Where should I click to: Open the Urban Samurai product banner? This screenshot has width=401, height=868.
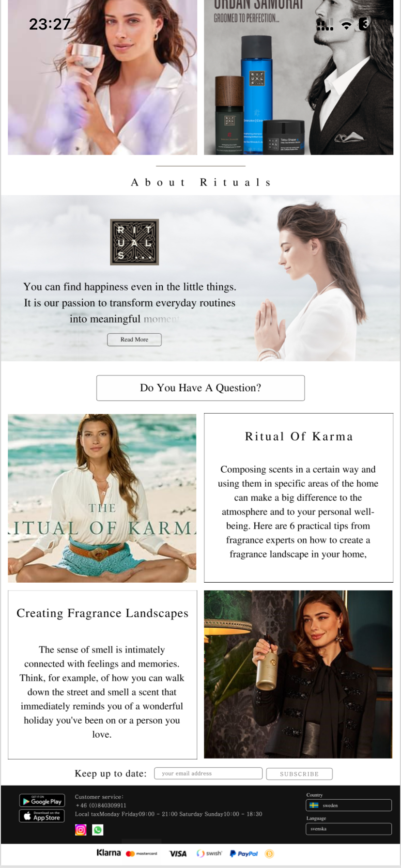298,77
